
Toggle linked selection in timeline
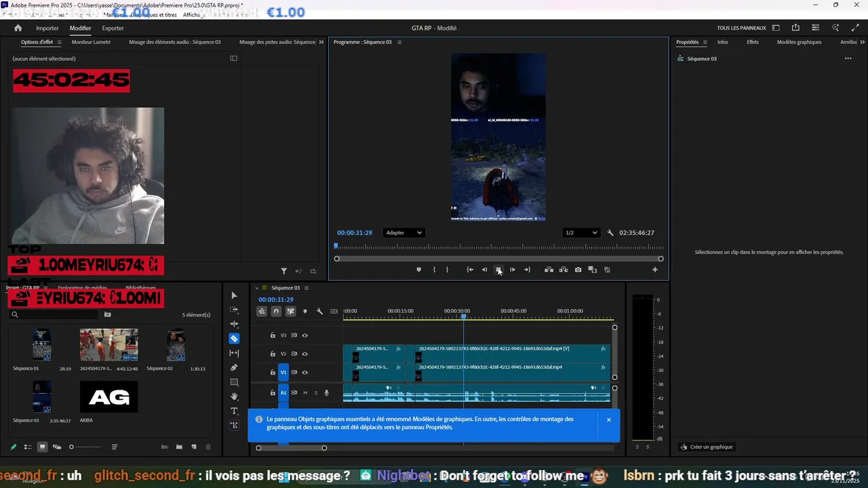[290, 311]
